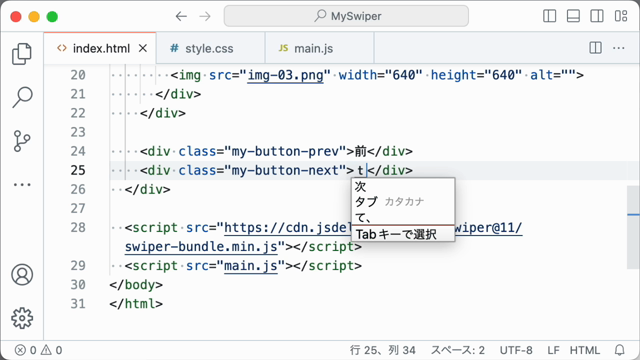Close the index.html tab
Screen dimensions: 640x360
143,49
